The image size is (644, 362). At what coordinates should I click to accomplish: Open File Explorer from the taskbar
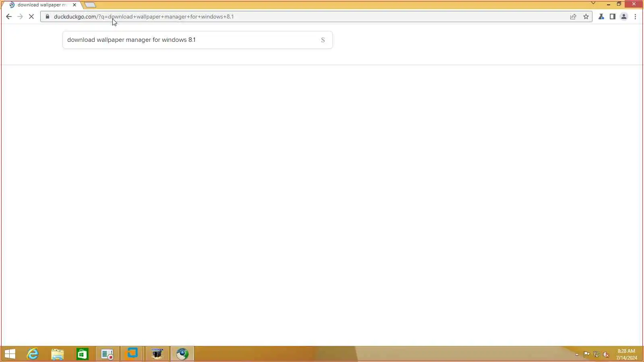[x=58, y=354]
